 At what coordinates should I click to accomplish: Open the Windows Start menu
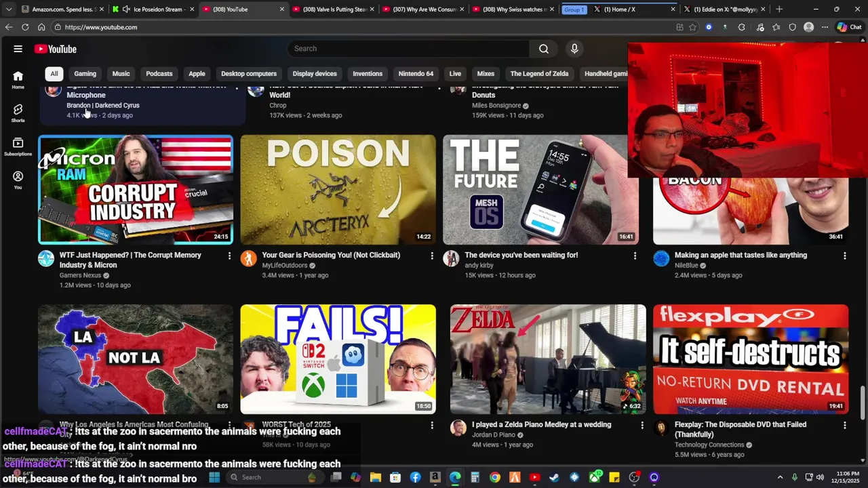[x=214, y=477]
